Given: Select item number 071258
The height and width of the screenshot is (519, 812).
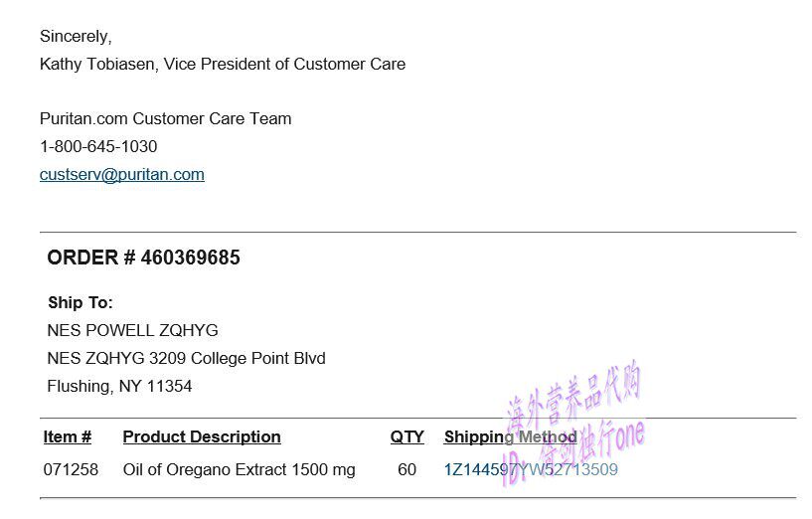Looking at the screenshot, I should (x=72, y=470).
